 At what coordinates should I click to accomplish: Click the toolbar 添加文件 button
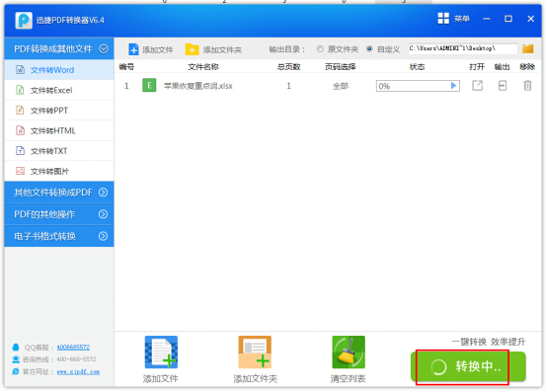coord(150,49)
